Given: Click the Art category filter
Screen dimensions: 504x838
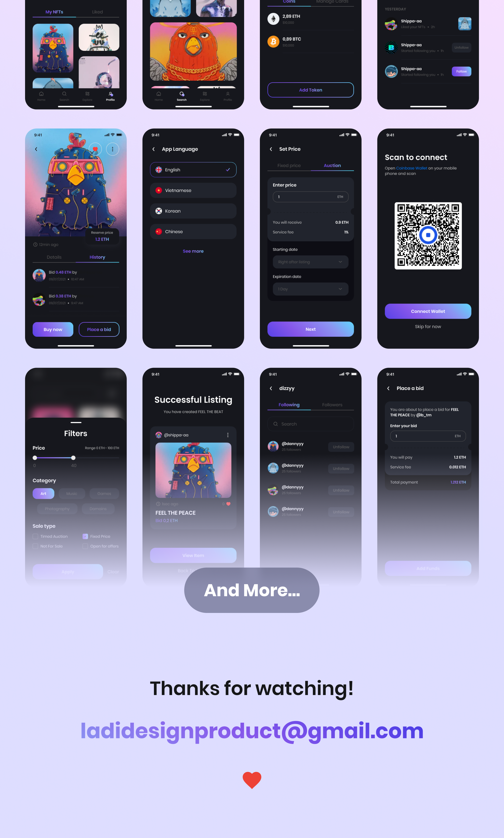Looking at the screenshot, I should (x=43, y=493).
